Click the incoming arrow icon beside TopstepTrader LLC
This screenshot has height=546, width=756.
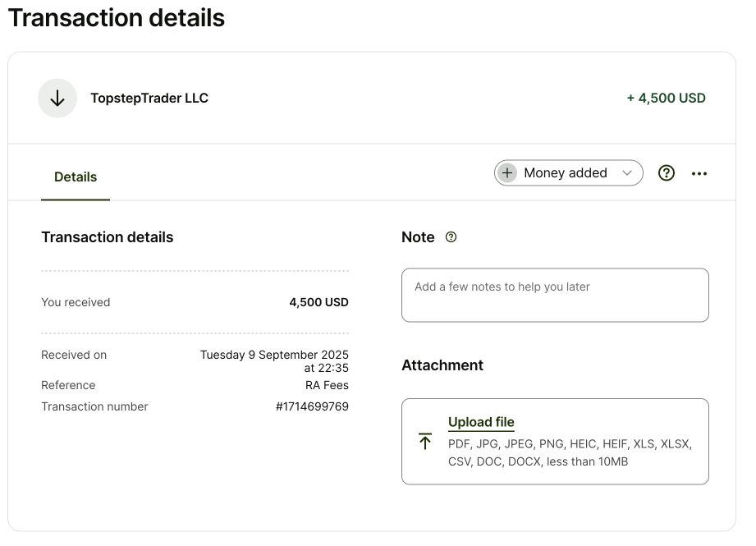pyautogui.click(x=57, y=98)
